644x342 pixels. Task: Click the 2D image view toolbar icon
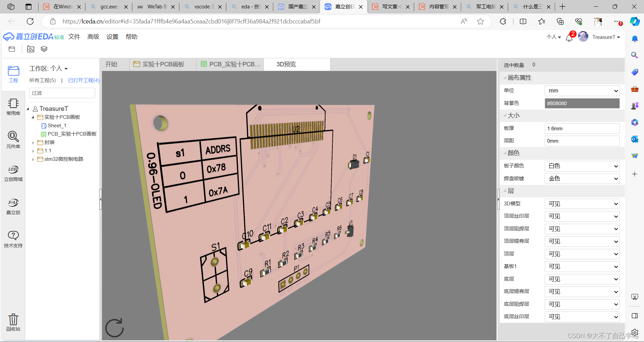(31, 49)
